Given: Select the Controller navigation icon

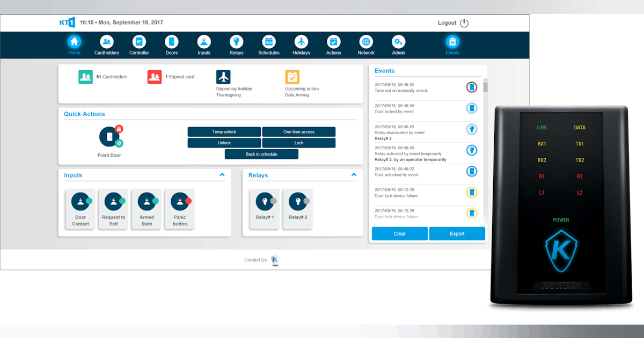Looking at the screenshot, I should pyautogui.click(x=139, y=41).
